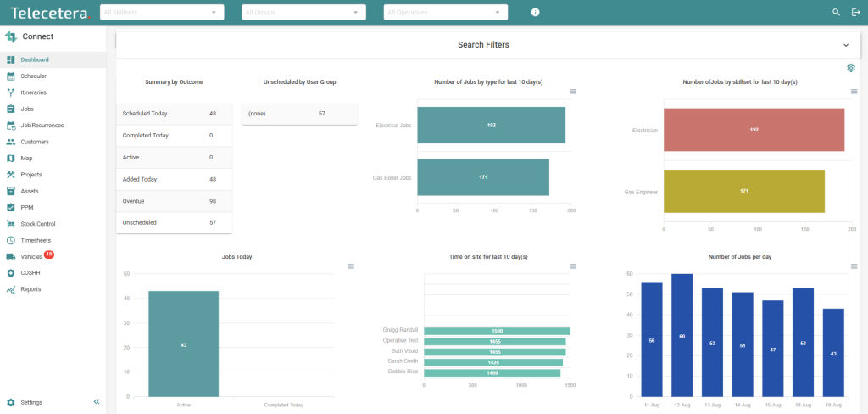Click the Job Recurrences icon

point(10,126)
